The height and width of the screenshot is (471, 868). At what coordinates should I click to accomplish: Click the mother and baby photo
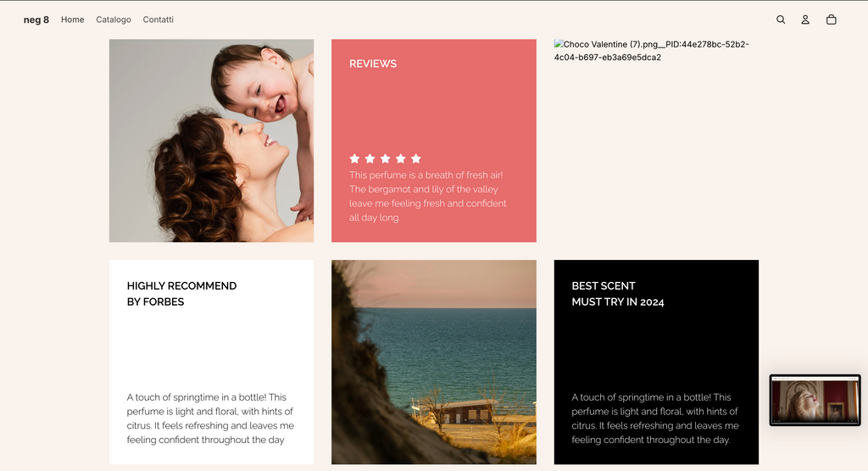[211, 141]
